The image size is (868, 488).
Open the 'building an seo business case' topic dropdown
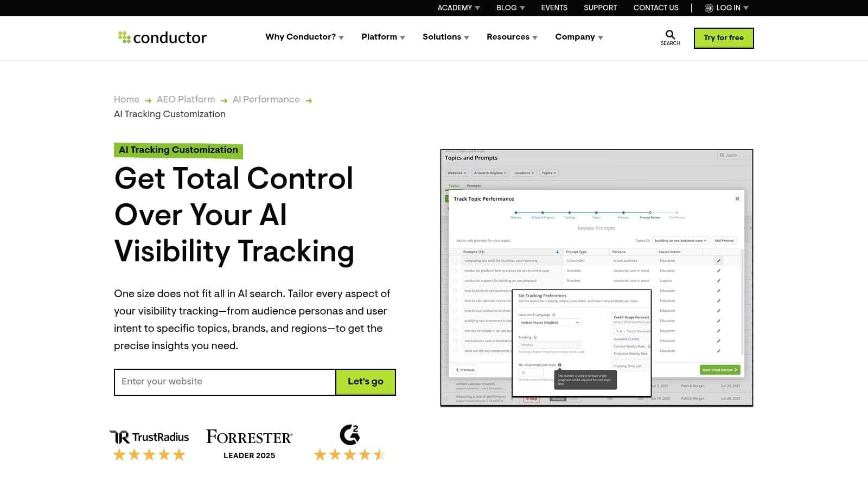(680, 241)
